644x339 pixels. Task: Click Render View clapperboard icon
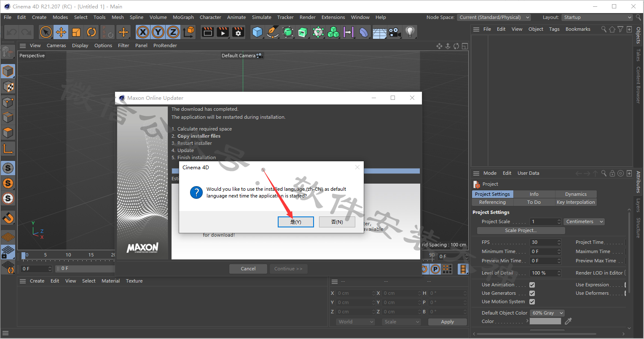pyautogui.click(x=208, y=32)
